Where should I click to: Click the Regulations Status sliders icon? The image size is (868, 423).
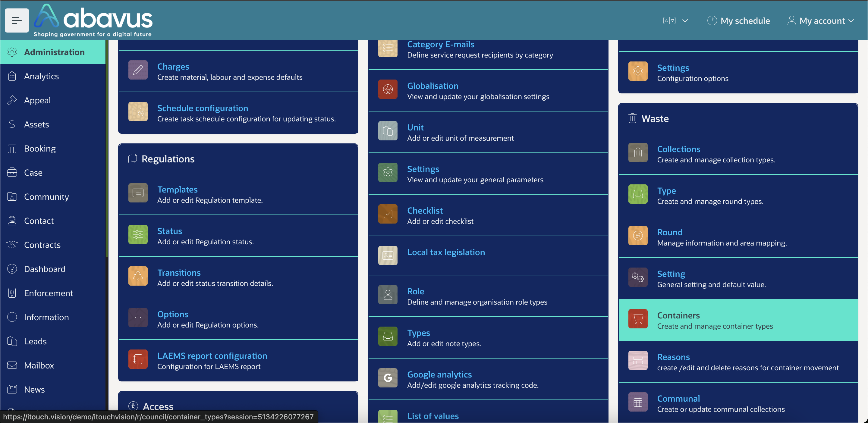coord(138,234)
